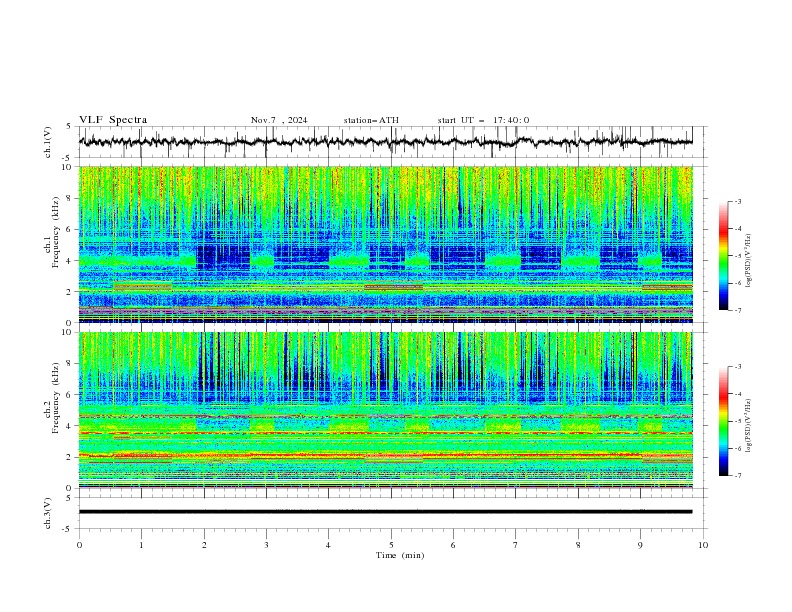Click the 'VLF Spectra' title text
This screenshot has width=792, height=612.
pos(113,120)
